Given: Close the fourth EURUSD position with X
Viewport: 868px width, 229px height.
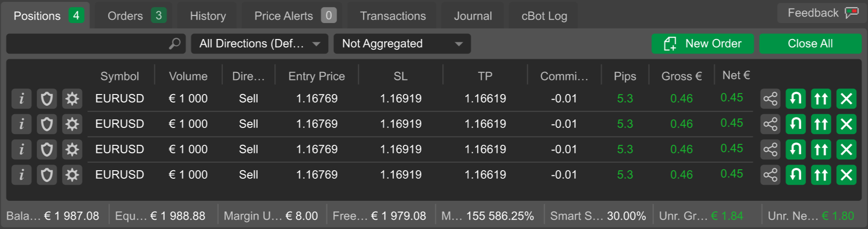Looking at the screenshot, I should pyautogui.click(x=846, y=175).
